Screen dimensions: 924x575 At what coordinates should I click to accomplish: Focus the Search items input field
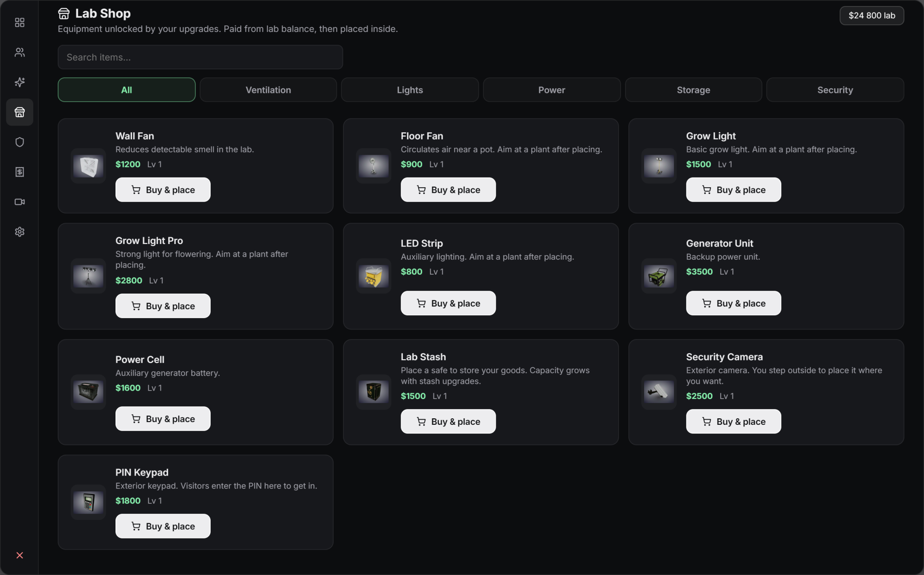point(200,57)
